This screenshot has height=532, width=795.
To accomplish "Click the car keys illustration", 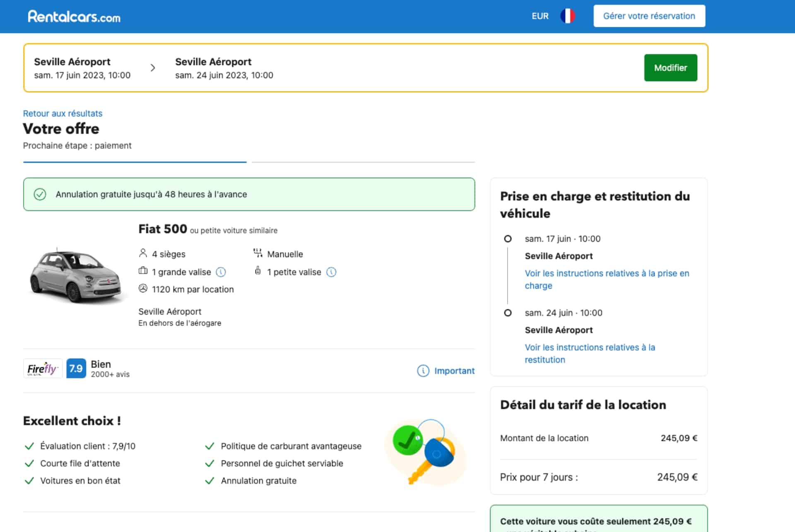I will point(426,452).
